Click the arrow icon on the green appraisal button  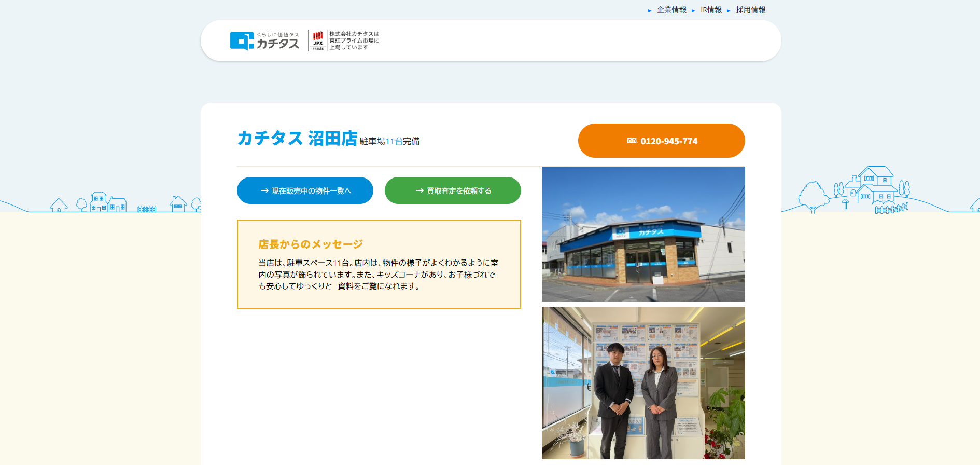pyautogui.click(x=419, y=190)
